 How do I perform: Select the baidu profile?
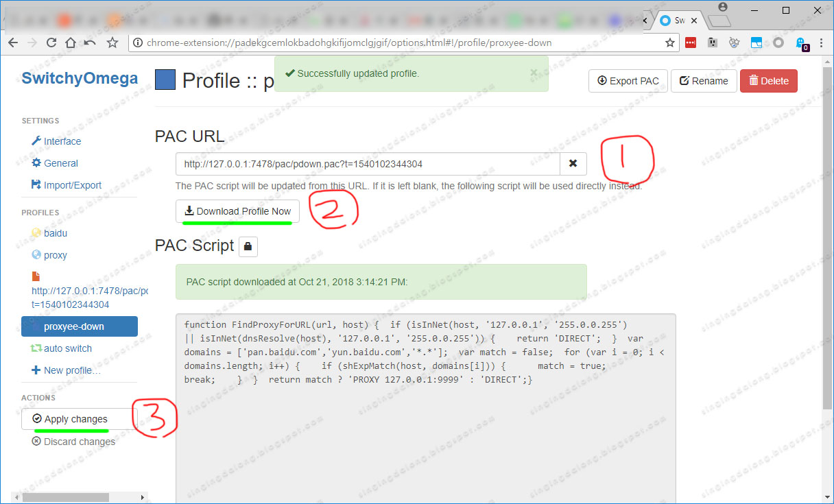[x=49, y=233]
